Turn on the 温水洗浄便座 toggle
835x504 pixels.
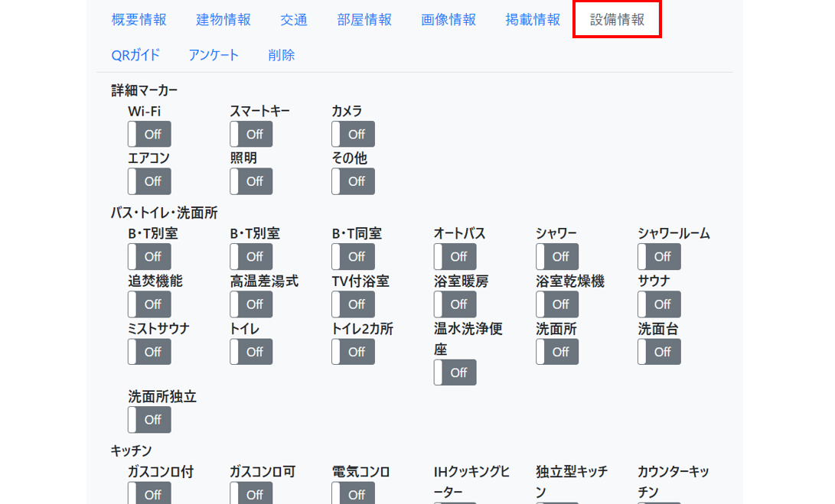[x=455, y=372]
